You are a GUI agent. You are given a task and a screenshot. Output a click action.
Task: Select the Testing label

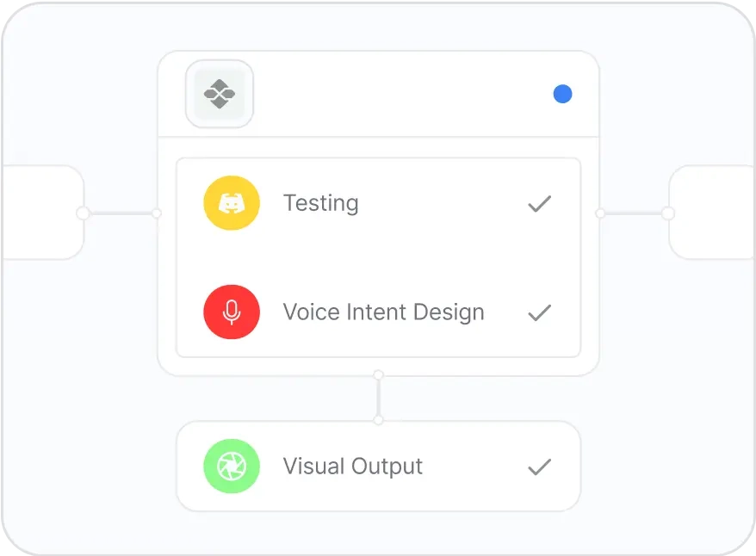click(x=320, y=204)
